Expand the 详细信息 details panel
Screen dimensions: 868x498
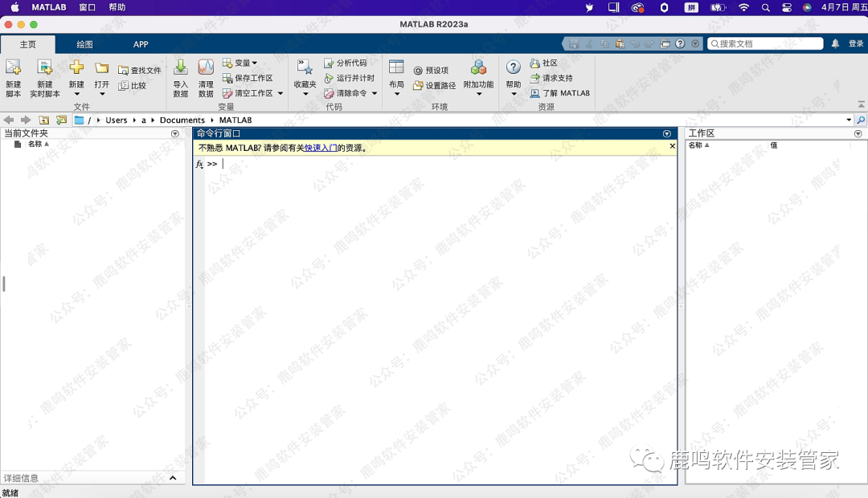[x=172, y=478]
